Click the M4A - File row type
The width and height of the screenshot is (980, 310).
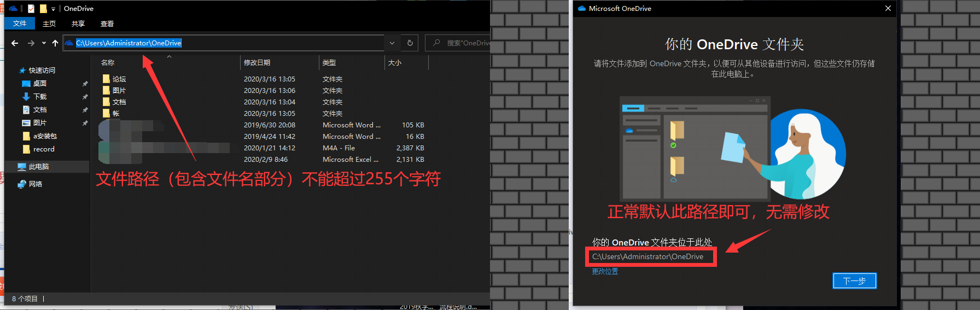click(x=339, y=148)
